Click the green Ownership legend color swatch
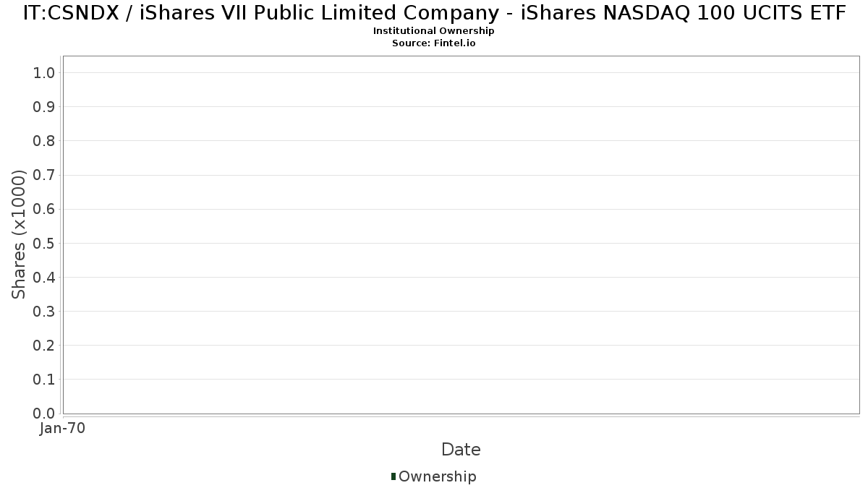The width and height of the screenshot is (868, 488). tap(393, 476)
